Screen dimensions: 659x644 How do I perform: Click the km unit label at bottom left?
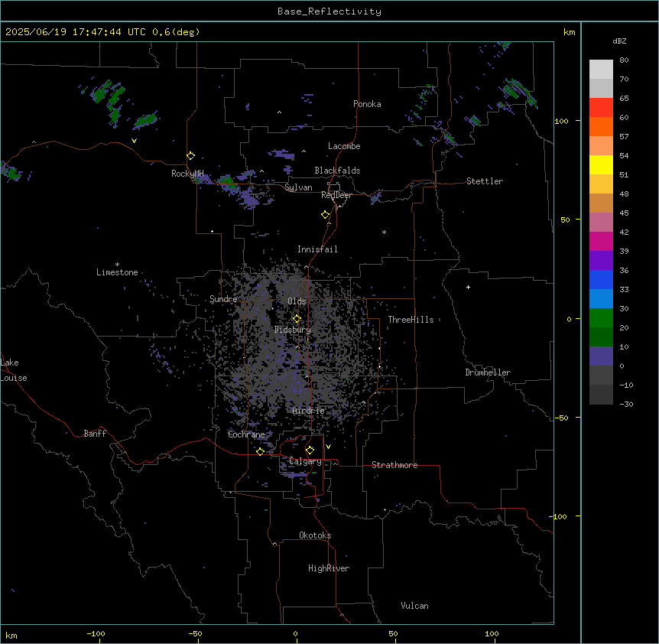tap(11, 636)
